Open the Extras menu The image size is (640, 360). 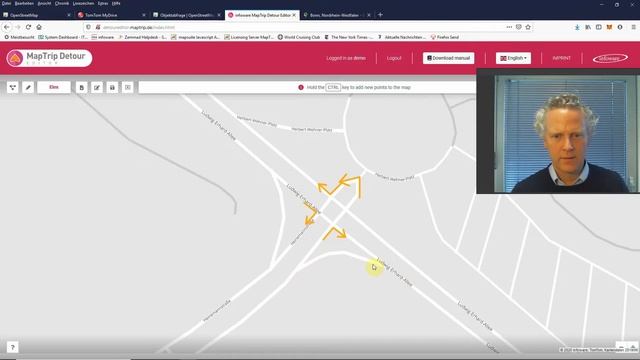coord(103,3)
